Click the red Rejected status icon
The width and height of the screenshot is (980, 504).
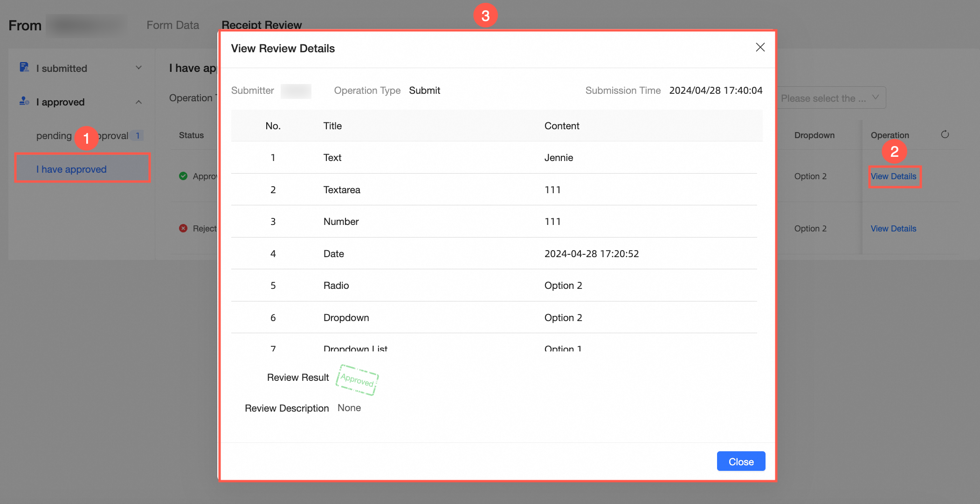pyautogui.click(x=183, y=228)
